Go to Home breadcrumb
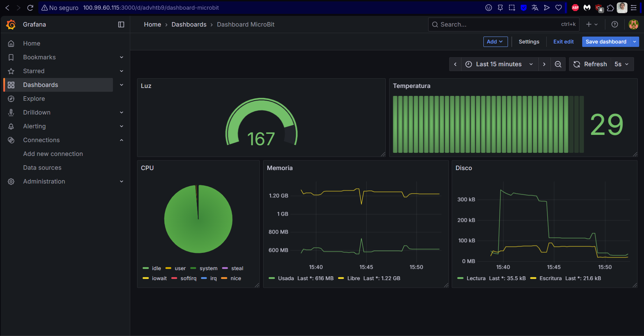This screenshot has width=644, height=336. [152, 24]
